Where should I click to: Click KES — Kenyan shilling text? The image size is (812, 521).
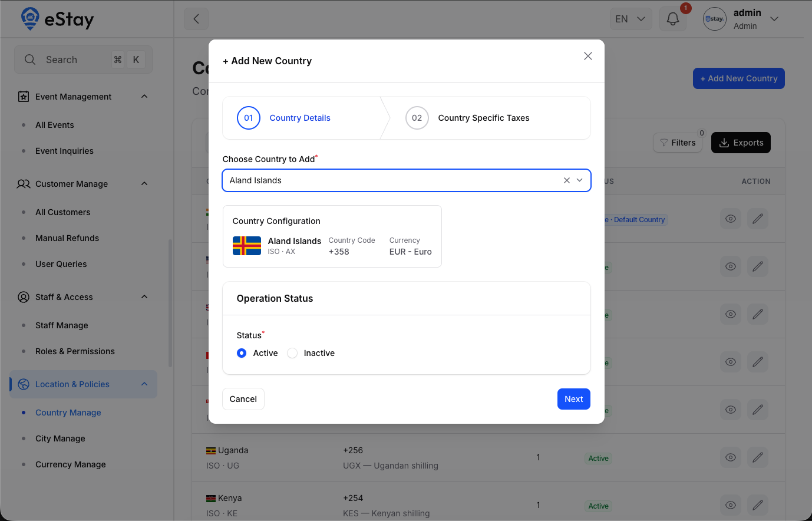387,513
